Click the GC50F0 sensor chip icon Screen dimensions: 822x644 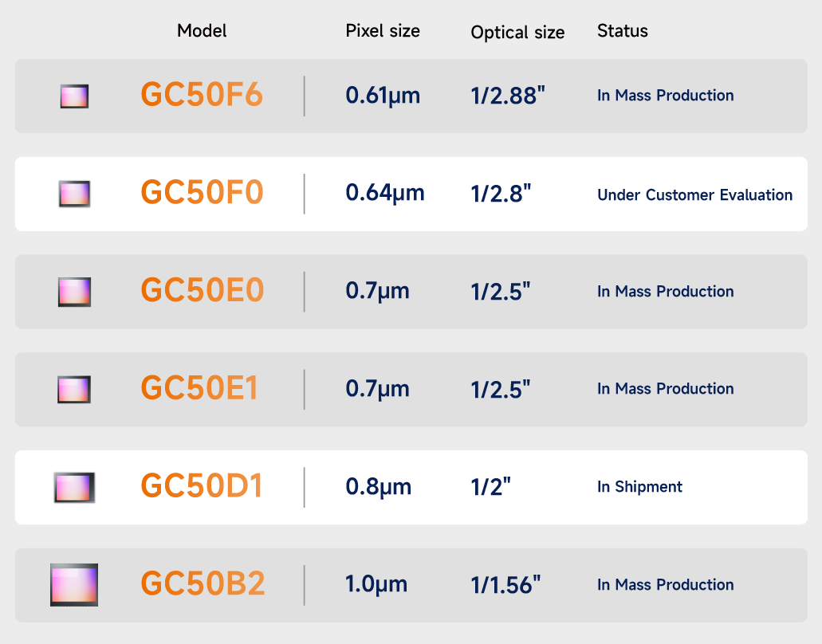click(x=74, y=194)
